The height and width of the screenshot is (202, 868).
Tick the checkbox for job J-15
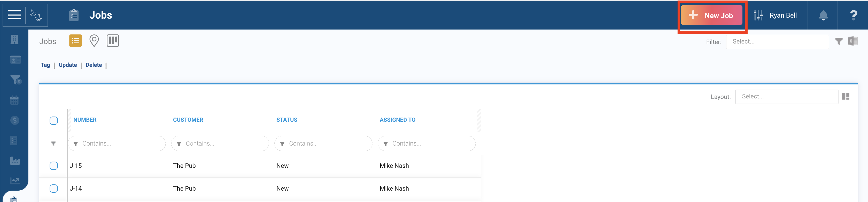coord(53,165)
